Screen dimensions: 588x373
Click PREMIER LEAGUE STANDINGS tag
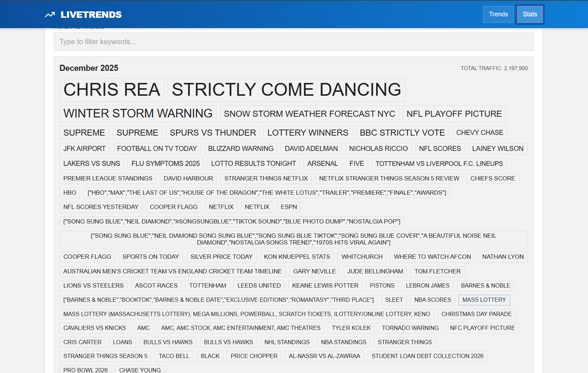click(x=108, y=179)
